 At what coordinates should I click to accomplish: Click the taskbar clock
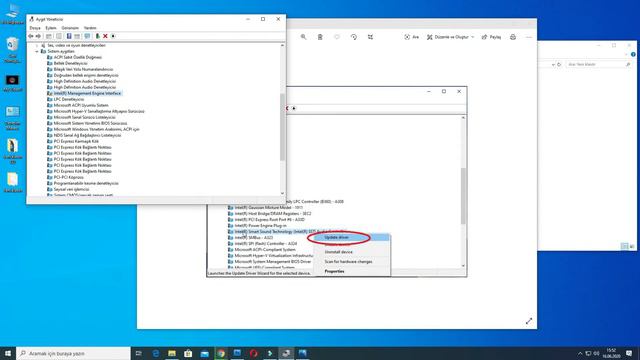(611, 353)
